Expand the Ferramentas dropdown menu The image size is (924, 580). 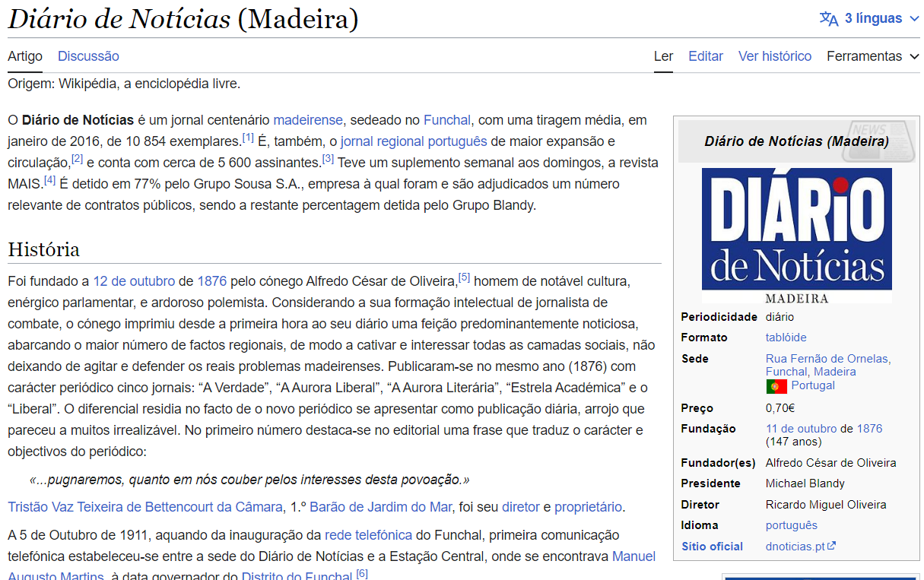(873, 56)
